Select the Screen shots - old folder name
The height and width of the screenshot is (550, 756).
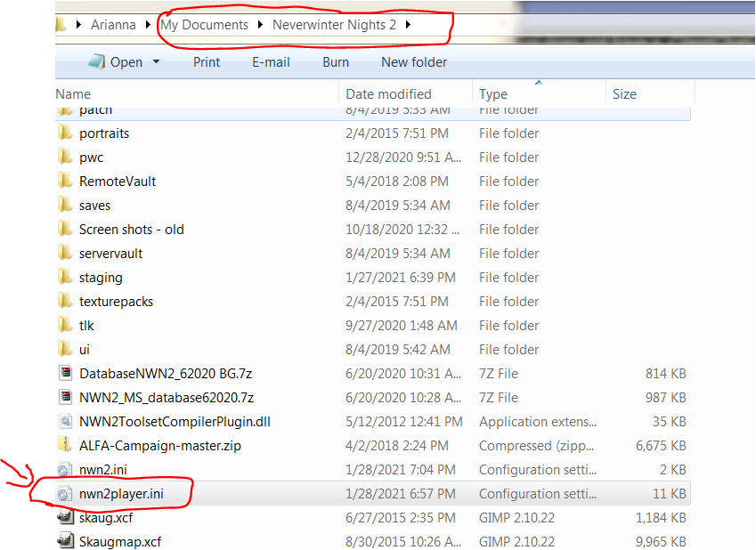[x=132, y=230]
